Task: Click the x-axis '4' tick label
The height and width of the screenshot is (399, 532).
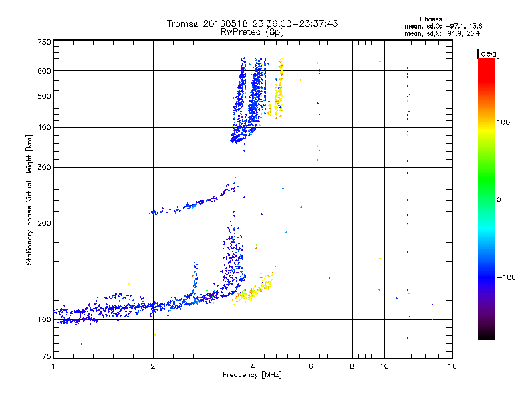Action: click(x=253, y=366)
